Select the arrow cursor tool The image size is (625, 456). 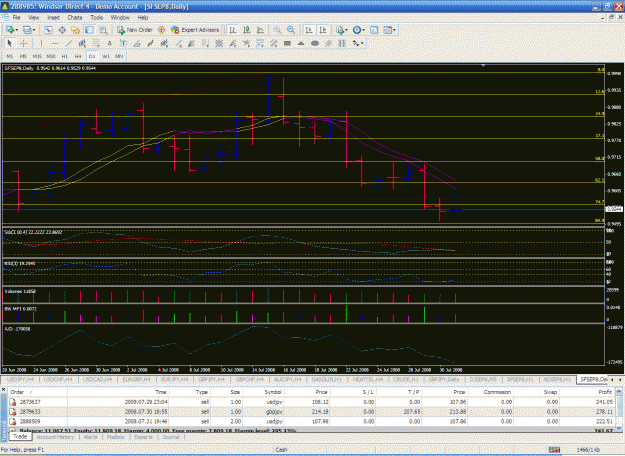pos(10,43)
